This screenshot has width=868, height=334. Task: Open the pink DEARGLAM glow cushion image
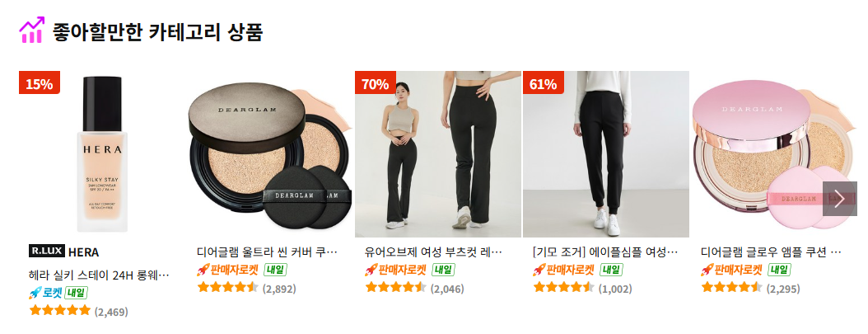point(774,154)
